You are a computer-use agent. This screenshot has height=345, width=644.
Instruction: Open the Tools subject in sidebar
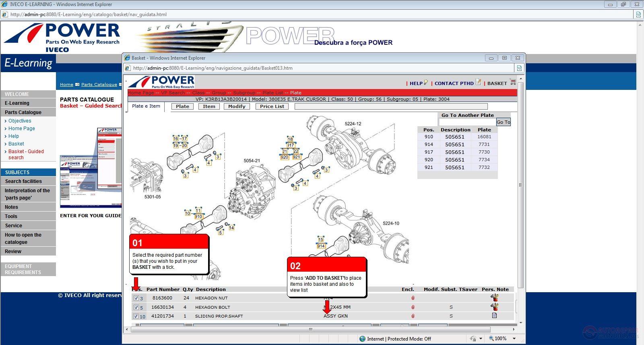click(28, 216)
